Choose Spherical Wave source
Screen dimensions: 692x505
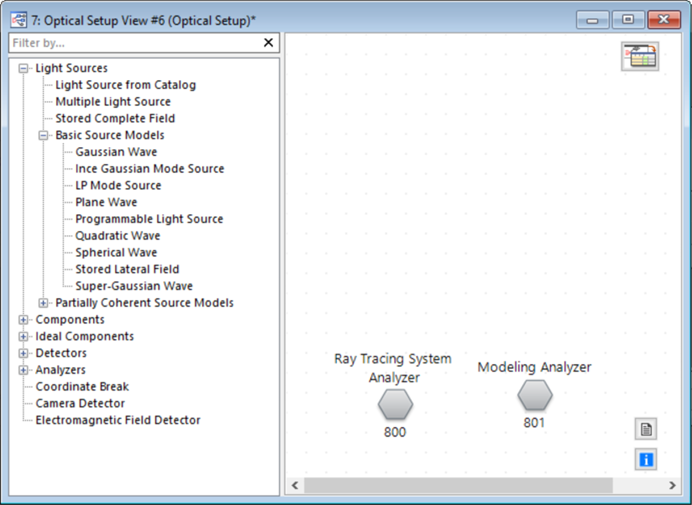116,252
